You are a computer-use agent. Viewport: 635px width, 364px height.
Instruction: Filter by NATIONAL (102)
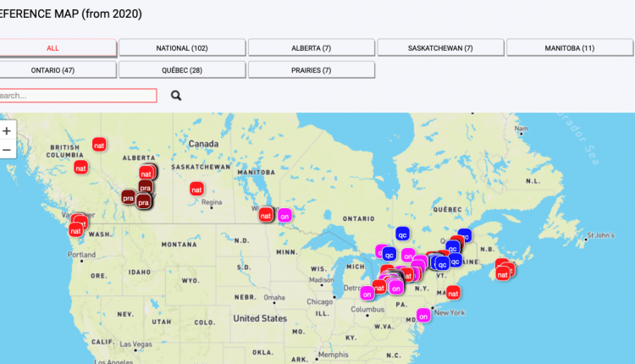[182, 48]
